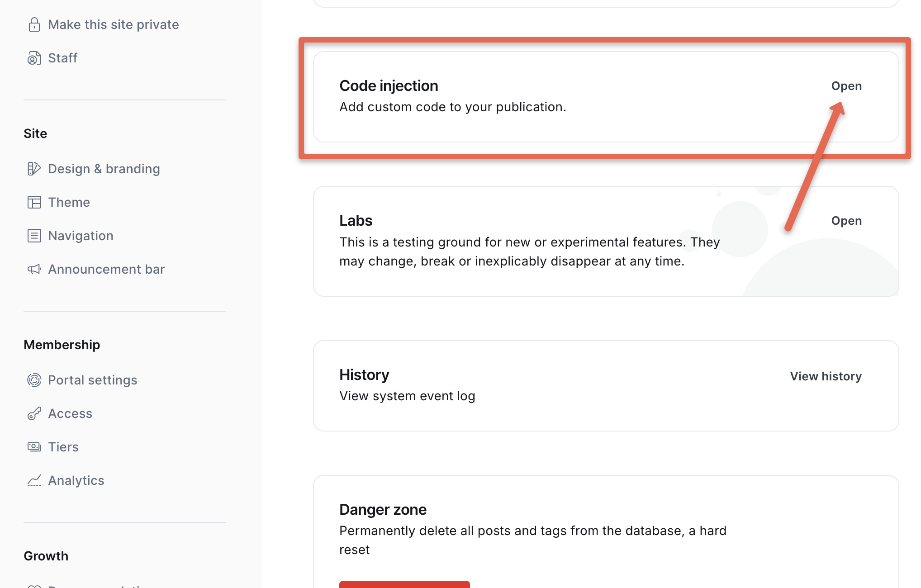The height and width of the screenshot is (588, 921).
Task: Click the Code injection card title
Action: [389, 86]
